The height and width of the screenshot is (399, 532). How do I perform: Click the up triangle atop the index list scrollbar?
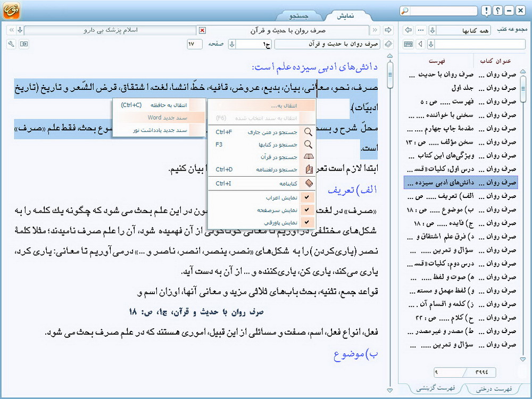coord(523,72)
